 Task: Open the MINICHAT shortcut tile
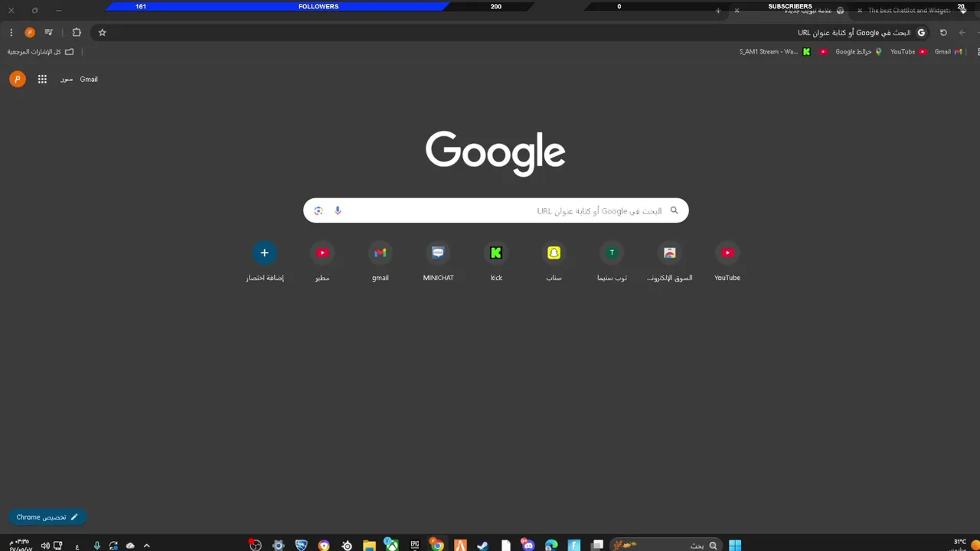[x=438, y=262]
